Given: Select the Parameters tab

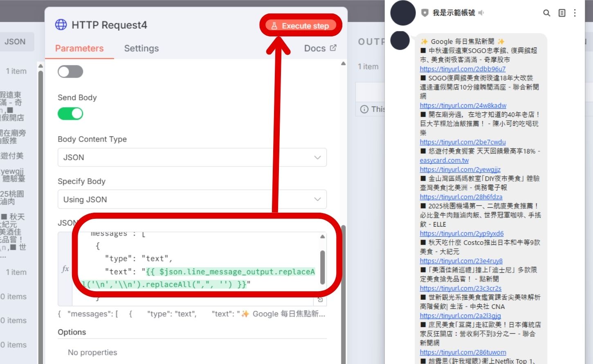Looking at the screenshot, I should (79, 48).
